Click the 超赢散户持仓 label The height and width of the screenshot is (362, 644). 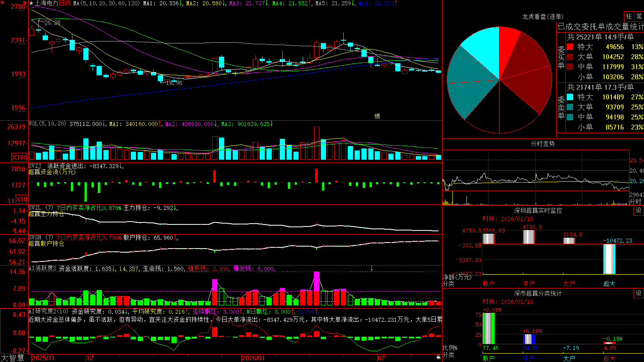[46, 243]
